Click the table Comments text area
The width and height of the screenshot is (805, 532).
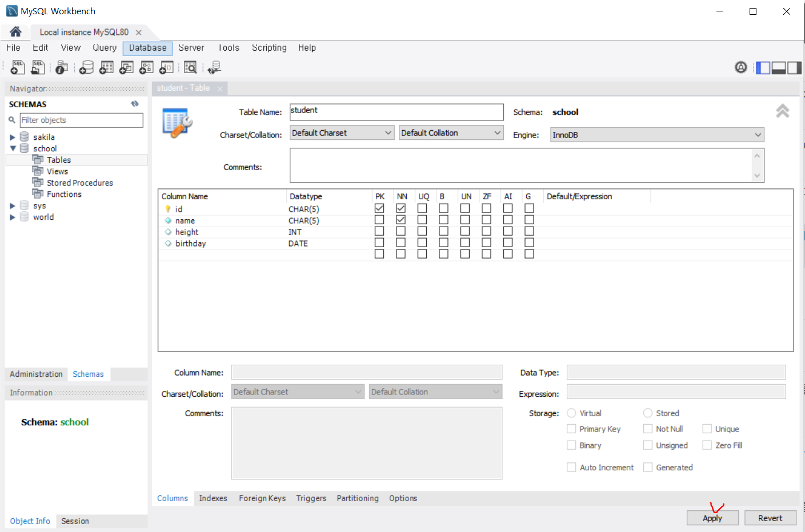point(527,166)
